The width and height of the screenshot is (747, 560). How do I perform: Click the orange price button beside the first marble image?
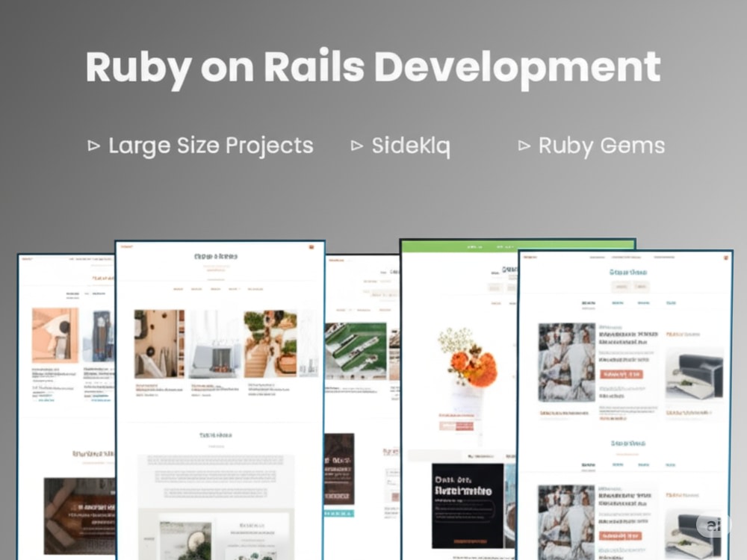(x=622, y=374)
